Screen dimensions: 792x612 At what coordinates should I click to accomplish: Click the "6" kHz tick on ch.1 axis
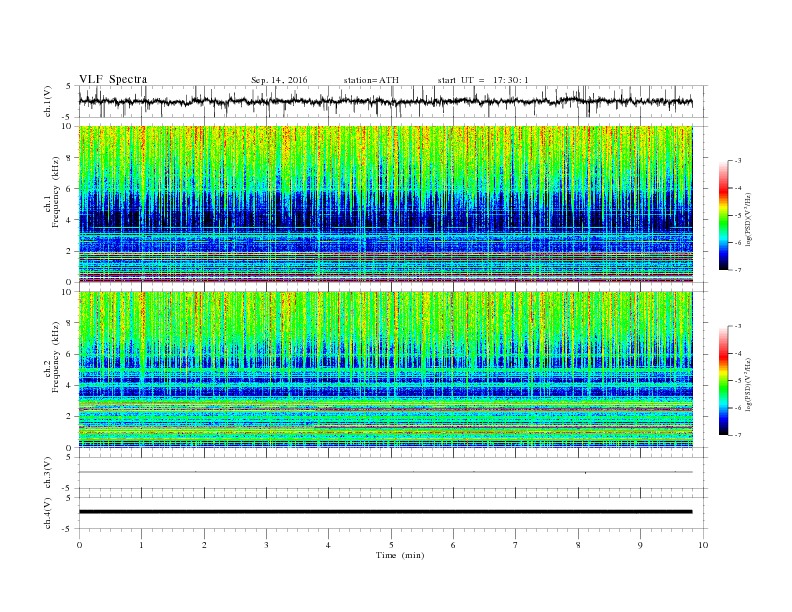point(70,189)
